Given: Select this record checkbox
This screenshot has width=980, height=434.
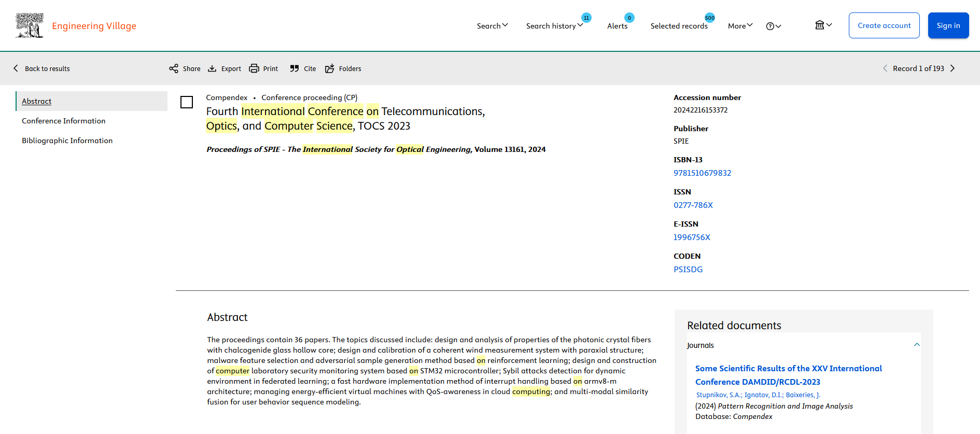Looking at the screenshot, I should click(187, 102).
